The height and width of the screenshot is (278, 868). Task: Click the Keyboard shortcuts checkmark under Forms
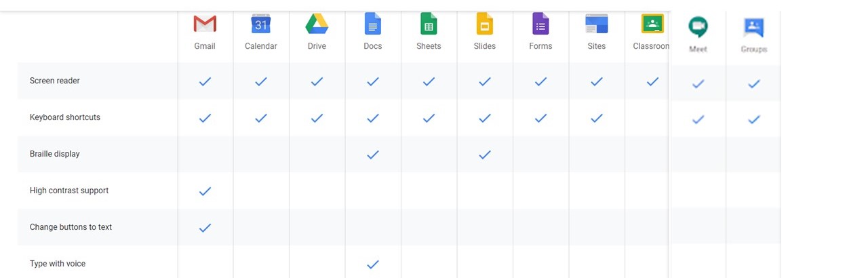(x=540, y=118)
